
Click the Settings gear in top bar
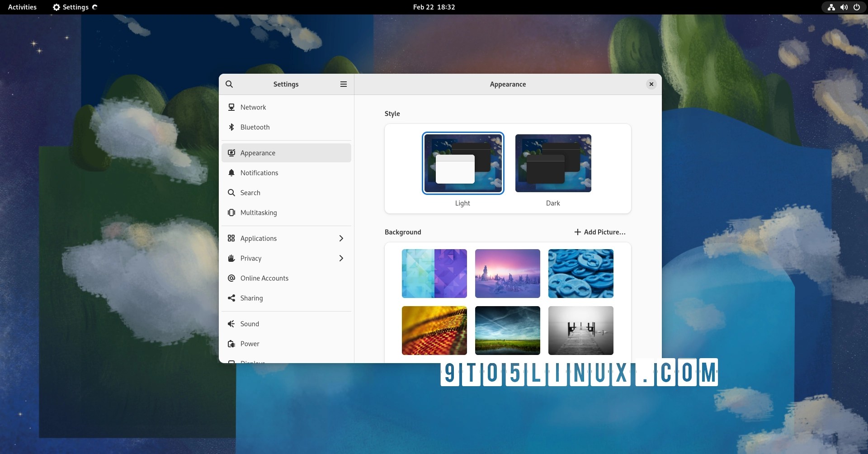[x=57, y=7]
